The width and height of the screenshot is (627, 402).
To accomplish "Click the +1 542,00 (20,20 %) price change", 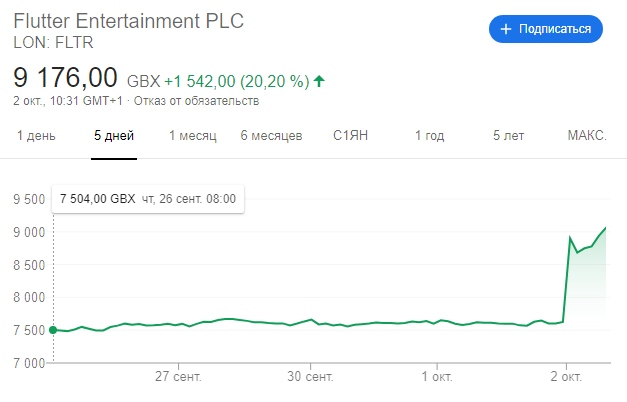I will pos(235,80).
